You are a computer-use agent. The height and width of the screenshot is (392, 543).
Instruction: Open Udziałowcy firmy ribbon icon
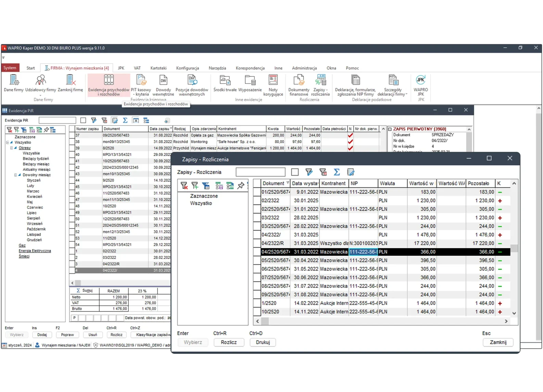click(40, 84)
